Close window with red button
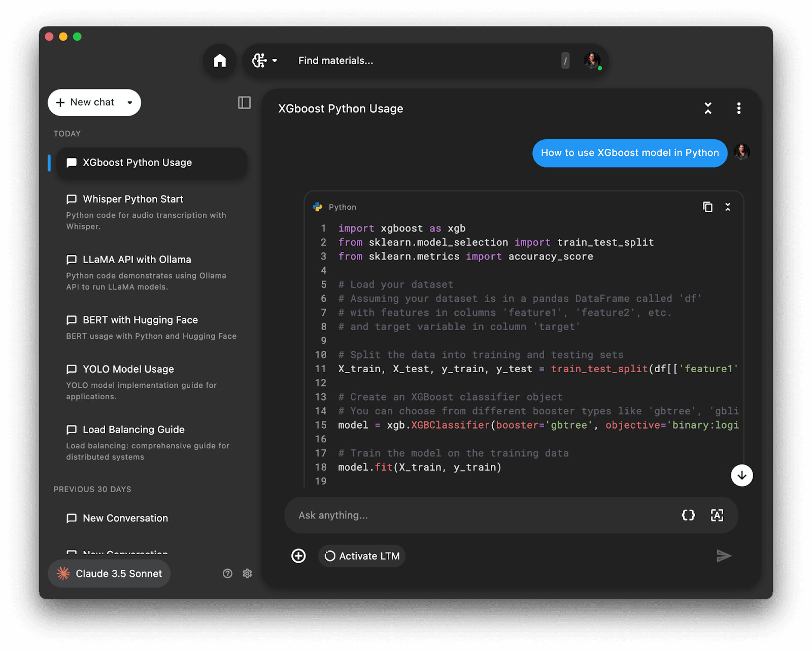Viewport: 812px width, 651px height. pos(49,37)
